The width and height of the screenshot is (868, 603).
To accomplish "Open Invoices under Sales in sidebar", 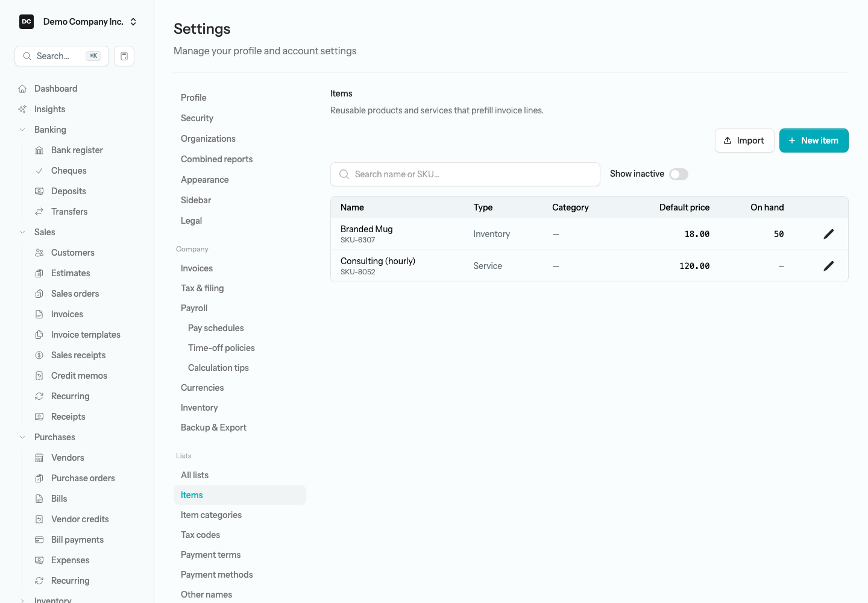I will pos(67,314).
